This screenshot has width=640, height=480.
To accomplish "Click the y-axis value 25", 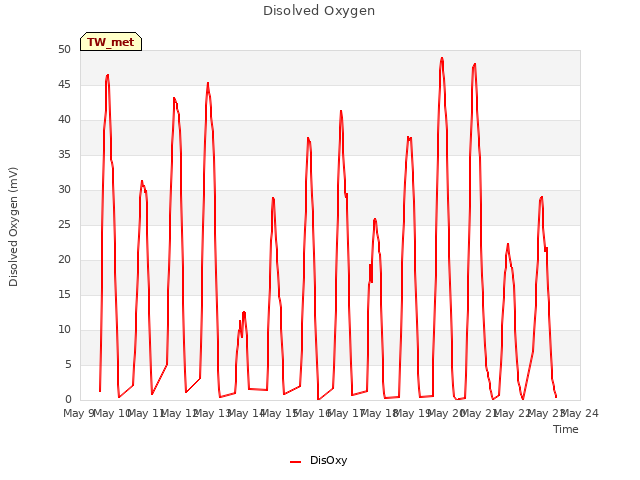I will click(64, 224).
